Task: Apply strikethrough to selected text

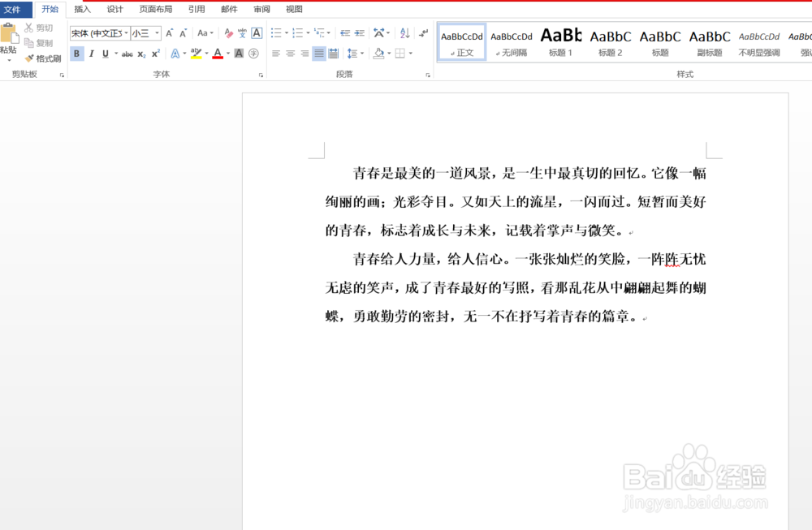Action: click(127, 54)
